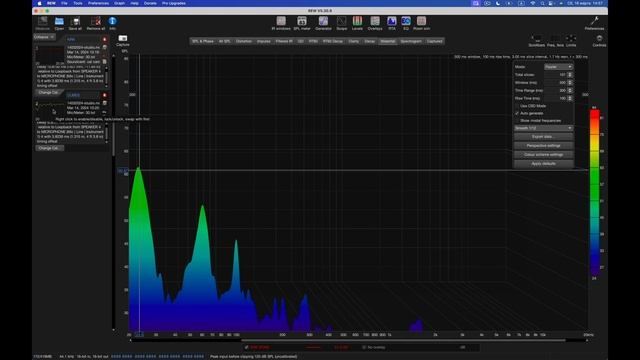Open the Levels tool
Image resolution: width=640 pixels, height=360 pixels.
click(357, 23)
